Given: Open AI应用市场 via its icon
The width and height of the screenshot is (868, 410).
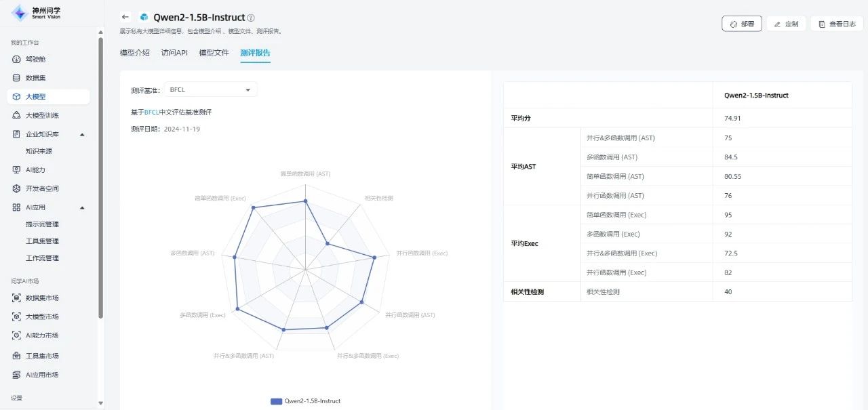Looking at the screenshot, I should point(17,375).
